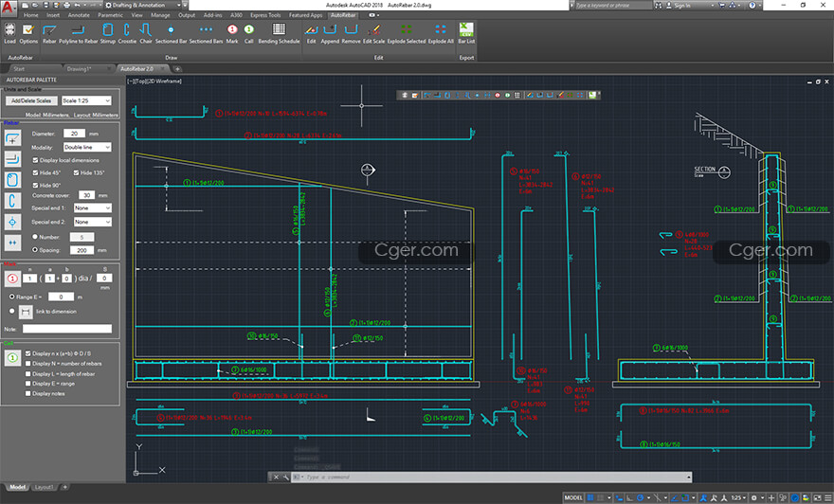This screenshot has width=834, height=504.
Task: Click the red Mark icon in palette
Action: [12, 278]
